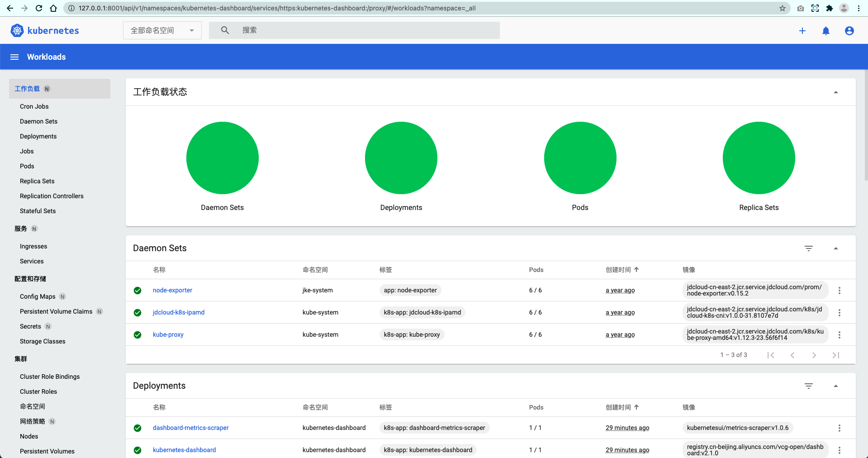Open actions menu for kubernetes-dashboard row
Image resolution: width=868 pixels, height=458 pixels.
pyautogui.click(x=840, y=450)
